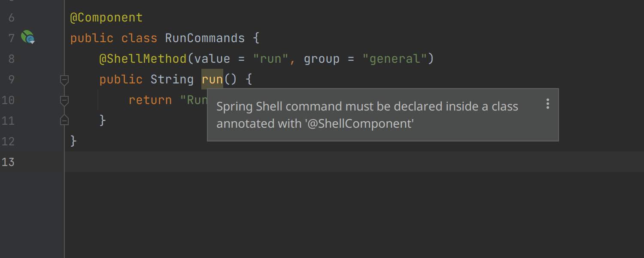
Task: Click the "run" string value on line 8
Action: click(x=270, y=59)
